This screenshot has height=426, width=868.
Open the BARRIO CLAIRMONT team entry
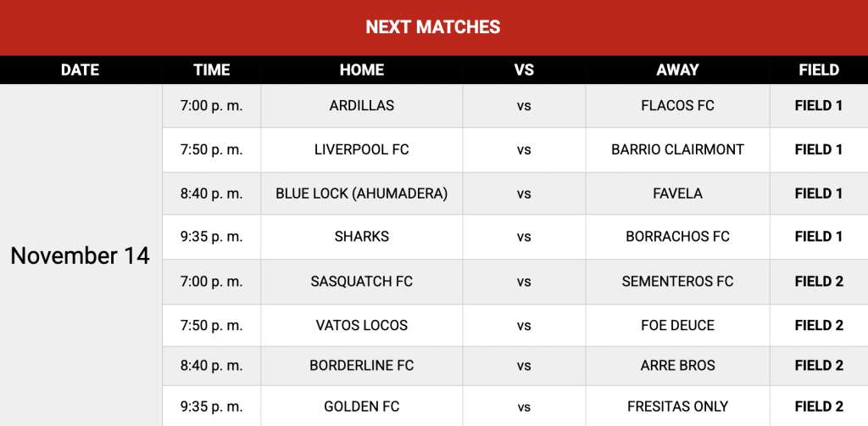tap(677, 149)
